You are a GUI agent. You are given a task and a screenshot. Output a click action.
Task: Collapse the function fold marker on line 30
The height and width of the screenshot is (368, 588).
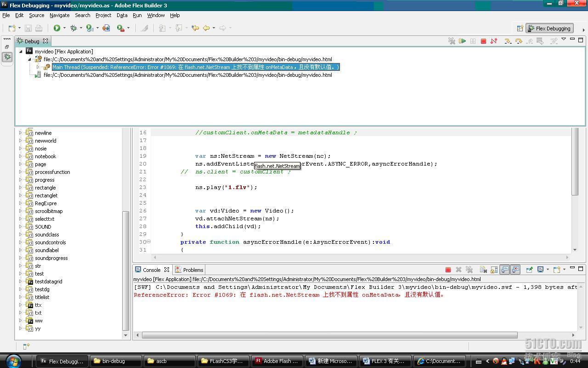pyautogui.click(x=148, y=241)
